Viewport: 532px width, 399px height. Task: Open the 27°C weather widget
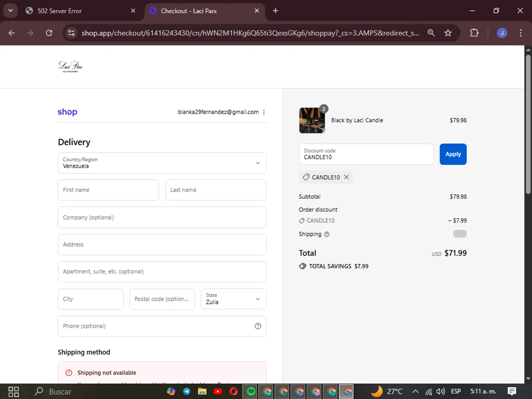click(x=387, y=392)
